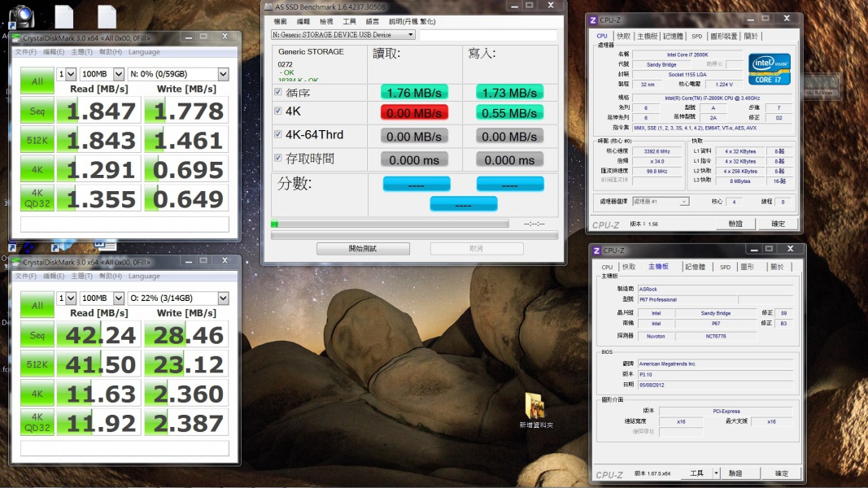
Task: Switch to the 記憶體 tab in upper CPU-Z window
Action: [x=673, y=36]
